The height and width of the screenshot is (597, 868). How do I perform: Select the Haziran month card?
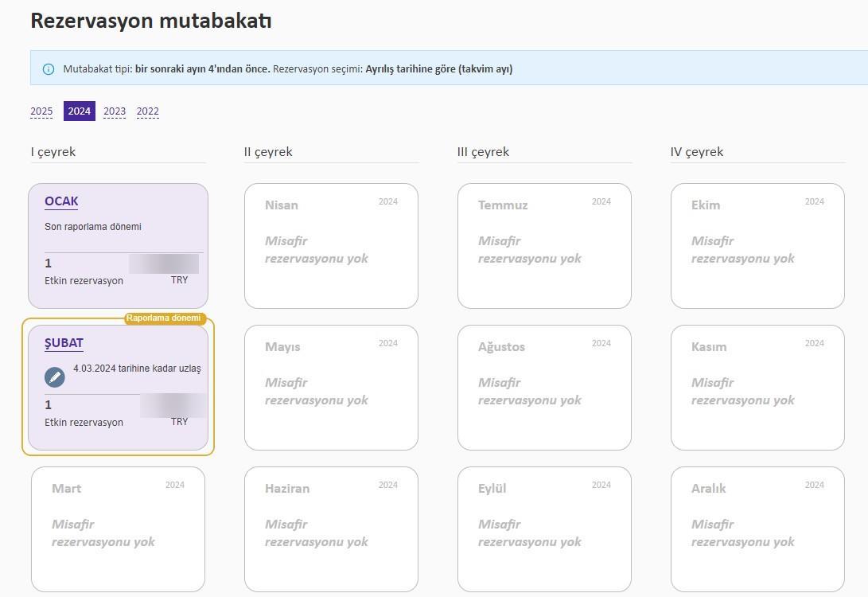(x=331, y=529)
